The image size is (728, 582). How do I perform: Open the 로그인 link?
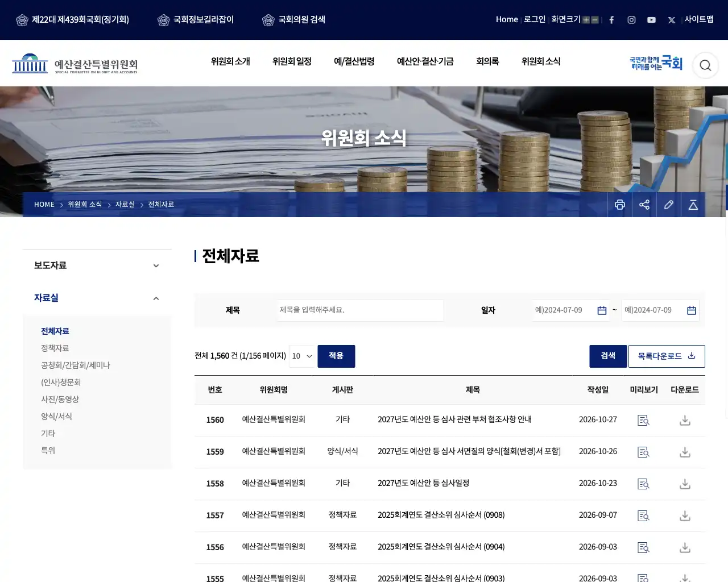(x=535, y=19)
